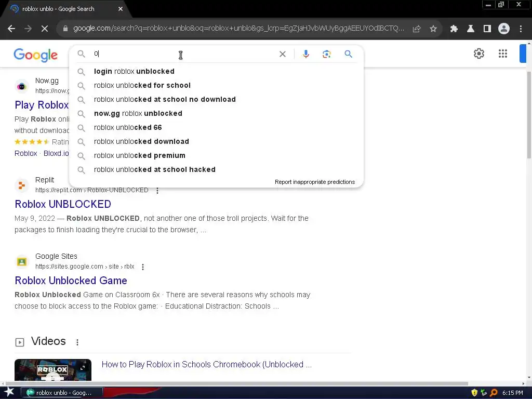Image resolution: width=532 pixels, height=399 pixels.
Task: Click the share page icon in address bar
Action: (x=417, y=29)
